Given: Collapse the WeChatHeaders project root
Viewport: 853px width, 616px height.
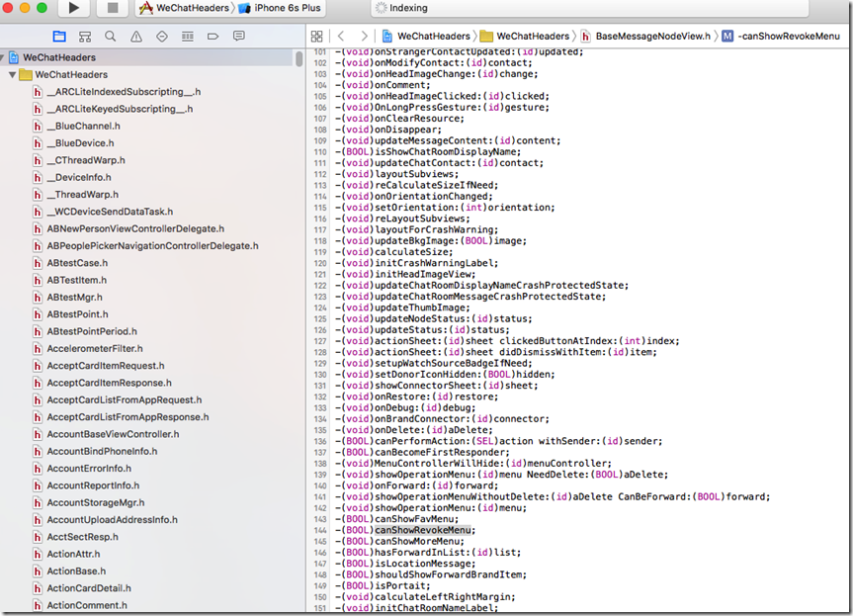Looking at the screenshot, I should [x=3, y=57].
